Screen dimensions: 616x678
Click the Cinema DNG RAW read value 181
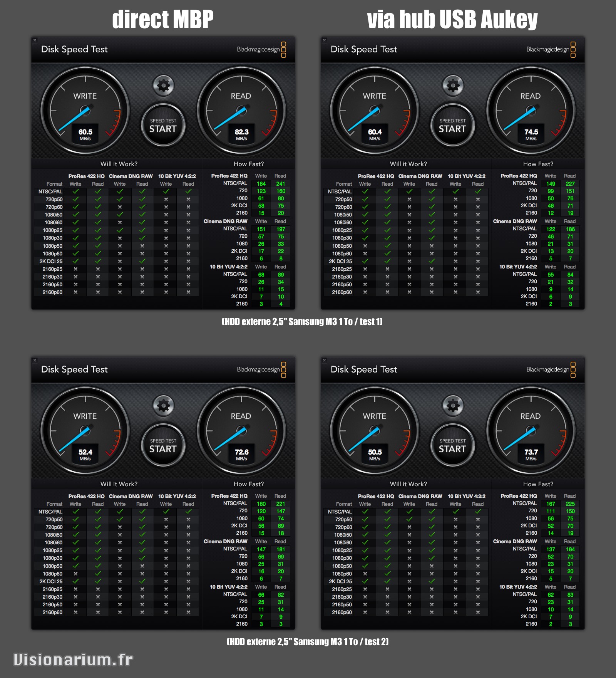coord(281,549)
